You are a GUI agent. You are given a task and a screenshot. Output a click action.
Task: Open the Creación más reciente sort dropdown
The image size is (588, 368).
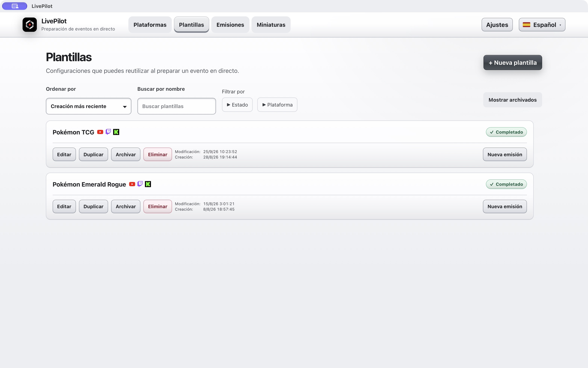point(88,106)
